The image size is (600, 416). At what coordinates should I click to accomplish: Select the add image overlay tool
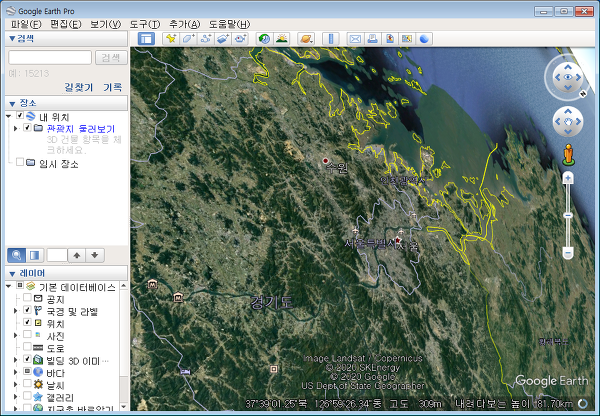(x=223, y=39)
